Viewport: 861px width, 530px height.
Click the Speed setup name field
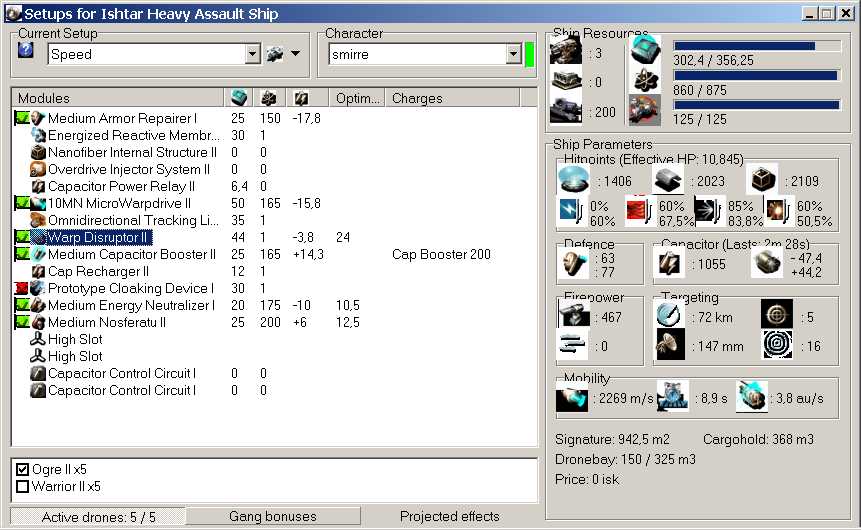pos(147,54)
